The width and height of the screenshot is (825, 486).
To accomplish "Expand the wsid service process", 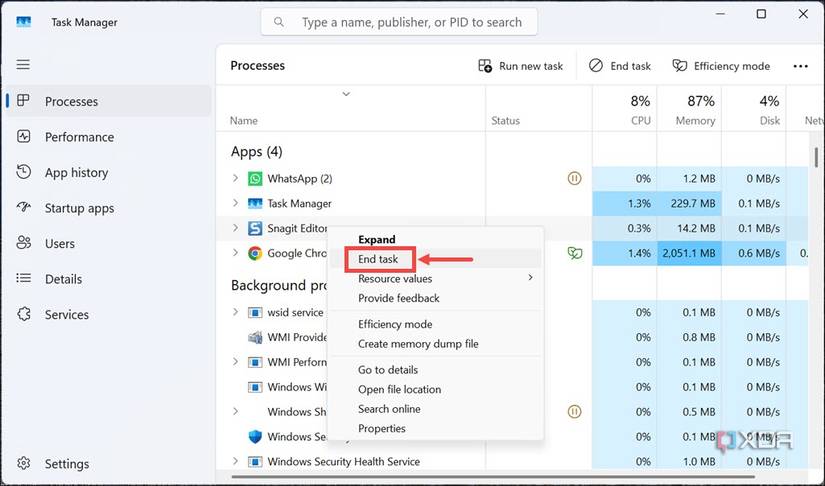I will (236, 312).
